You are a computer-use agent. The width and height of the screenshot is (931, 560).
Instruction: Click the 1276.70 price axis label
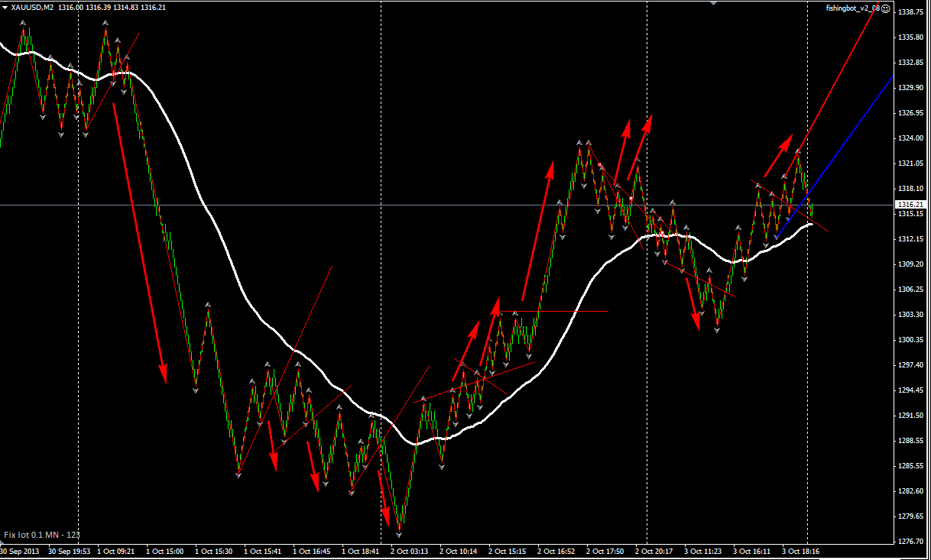pyautogui.click(x=911, y=542)
